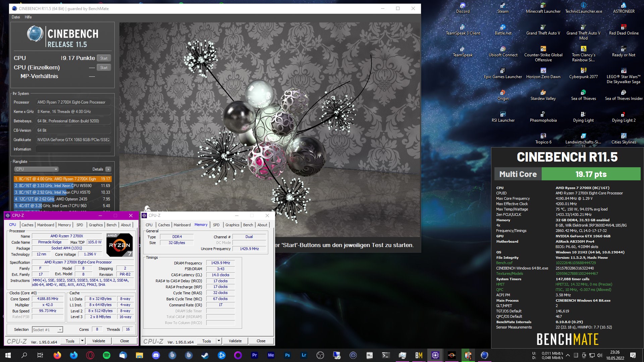Open the Tropico 6 desktop icon
644x362 pixels.
click(543, 138)
